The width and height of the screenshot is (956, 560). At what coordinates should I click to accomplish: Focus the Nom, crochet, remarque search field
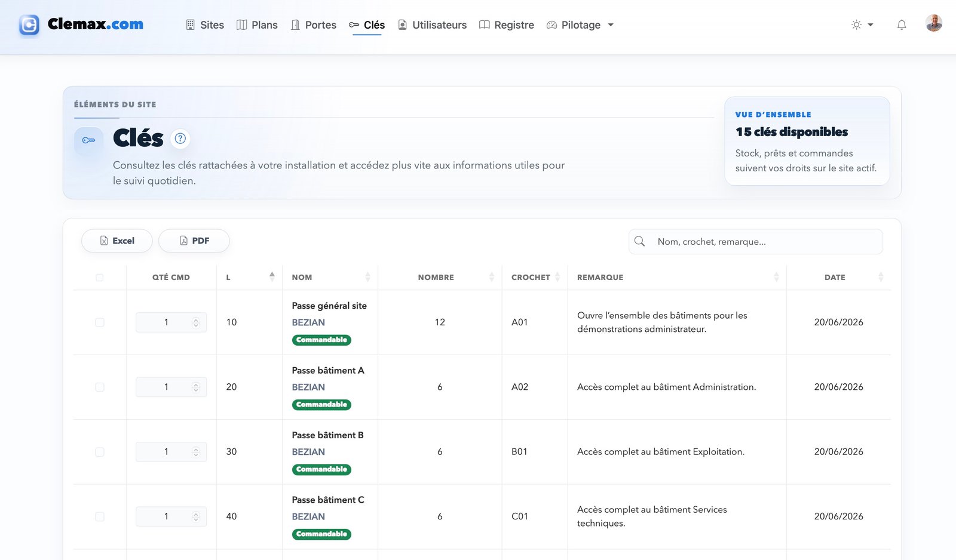tap(756, 241)
